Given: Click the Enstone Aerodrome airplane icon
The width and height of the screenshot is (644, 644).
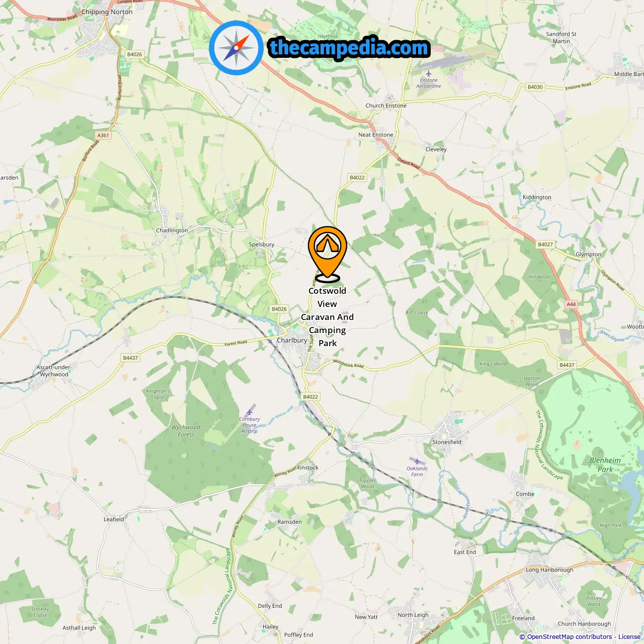Looking at the screenshot, I should tap(429, 73).
